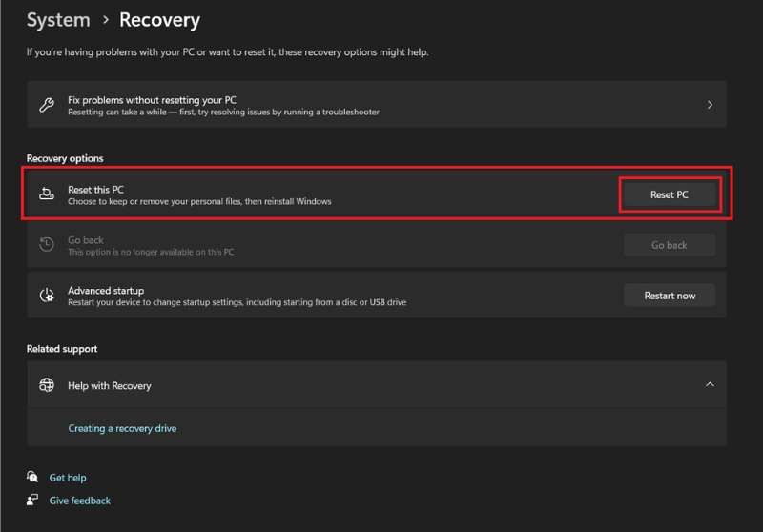Image resolution: width=763 pixels, height=532 pixels.
Task: Open Creating a recovery drive link
Action: [122, 428]
